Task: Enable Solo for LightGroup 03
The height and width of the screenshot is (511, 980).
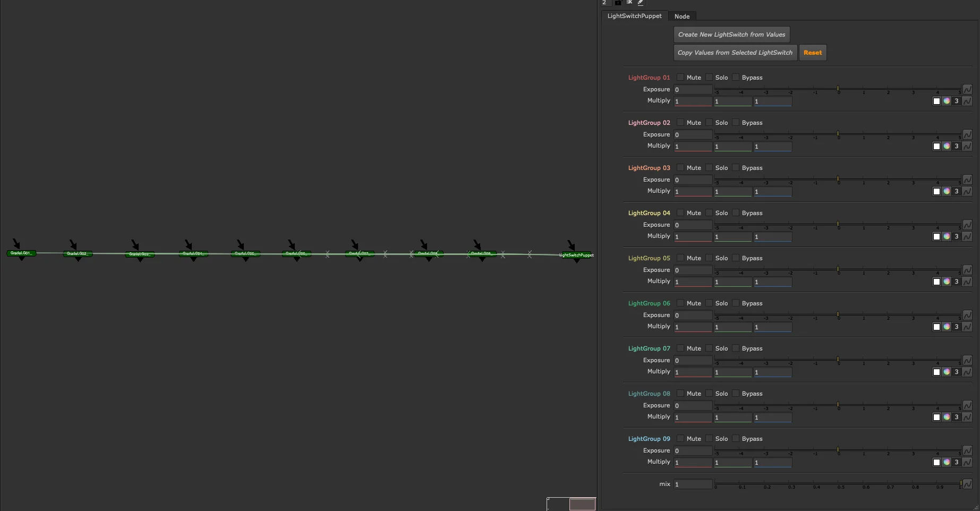Action: pos(710,167)
